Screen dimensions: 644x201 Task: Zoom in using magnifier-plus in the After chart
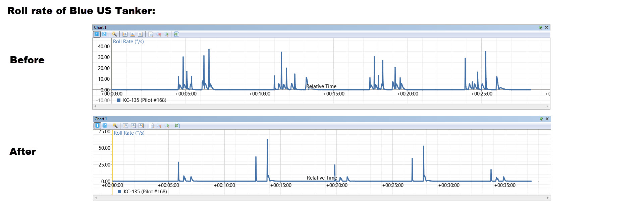click(167, 126)
